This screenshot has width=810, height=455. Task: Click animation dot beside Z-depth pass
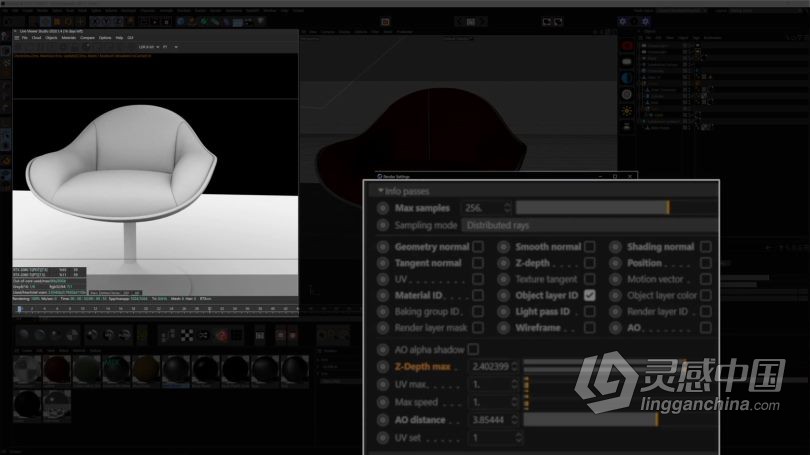click(503, 263)
